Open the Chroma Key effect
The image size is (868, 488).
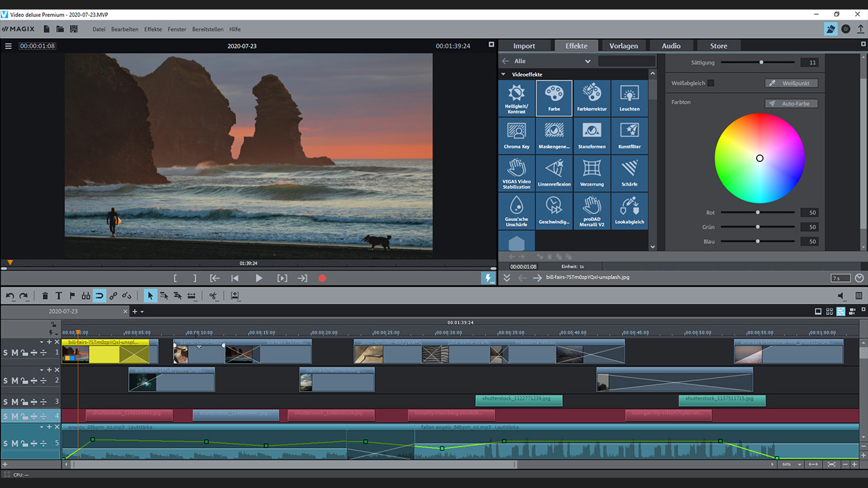coord(517,136)
